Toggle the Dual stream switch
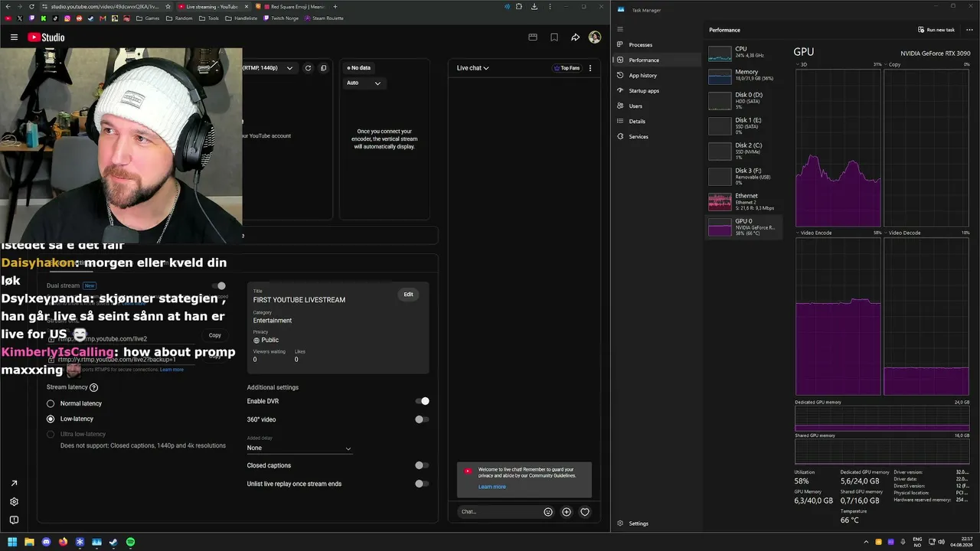 (219, 286)
